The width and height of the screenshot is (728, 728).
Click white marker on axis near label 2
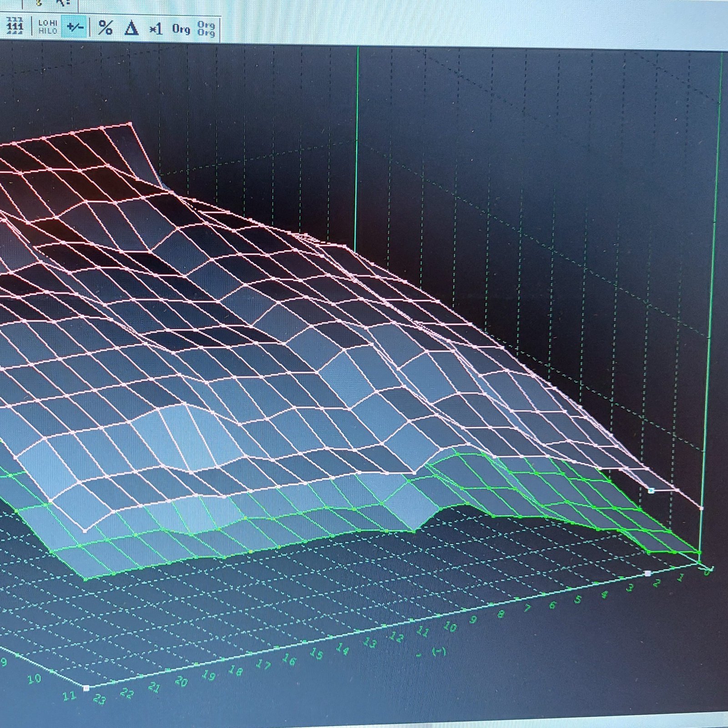[x=648, y=574]
